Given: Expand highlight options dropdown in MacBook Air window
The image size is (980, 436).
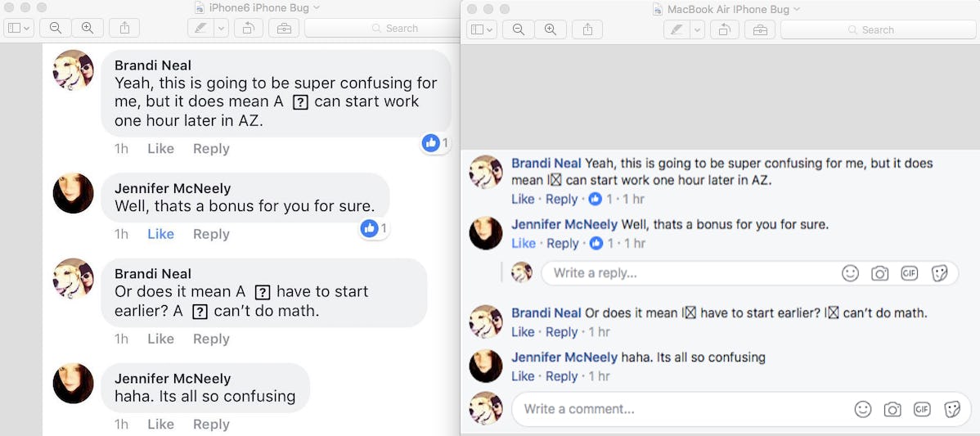Looking at the screenshot, I should (697, 29).
